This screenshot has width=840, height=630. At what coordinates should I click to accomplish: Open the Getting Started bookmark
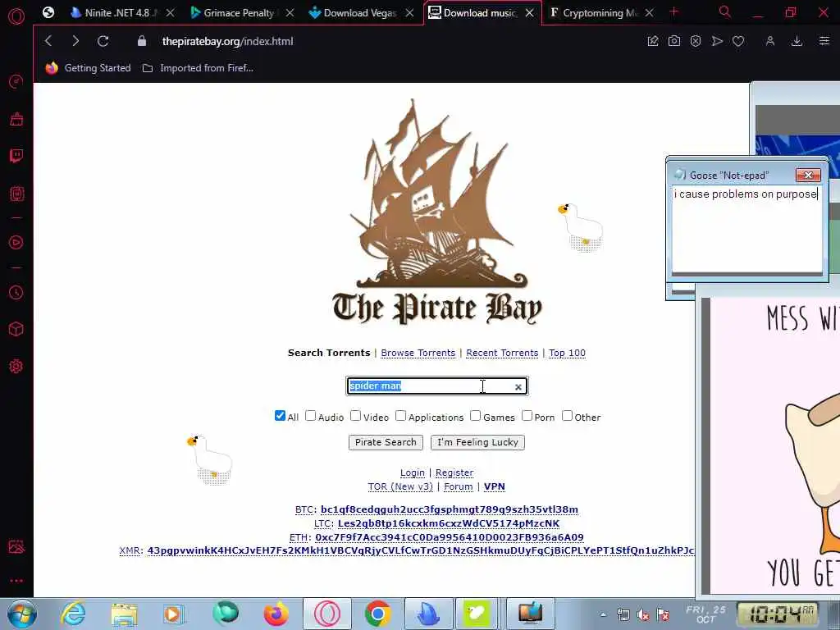89,68
